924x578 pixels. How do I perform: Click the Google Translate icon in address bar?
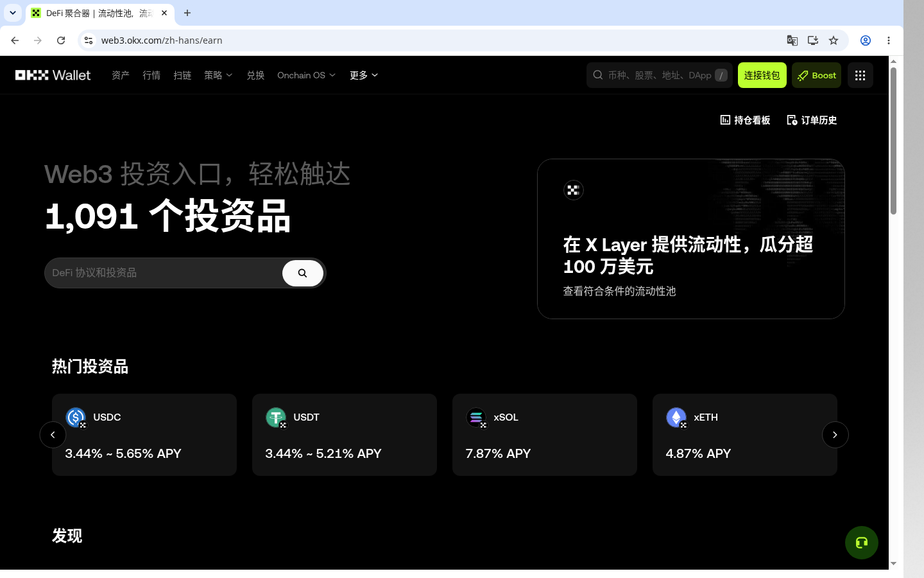[792, 40]
